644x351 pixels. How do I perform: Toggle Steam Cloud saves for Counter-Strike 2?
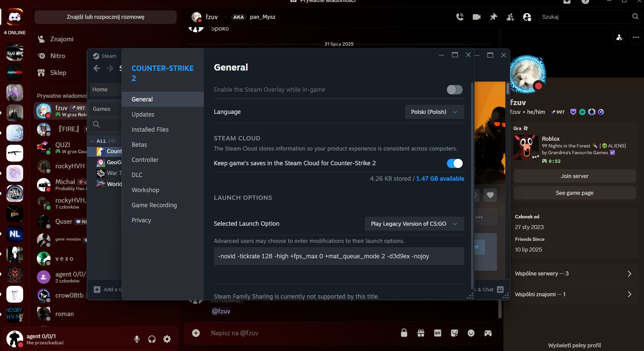point(454,163)
